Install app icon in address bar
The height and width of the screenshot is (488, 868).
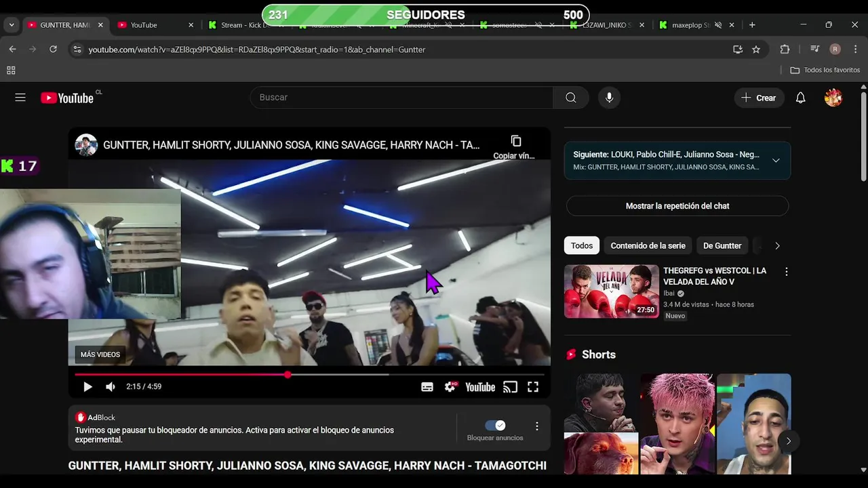click(738, 49)
